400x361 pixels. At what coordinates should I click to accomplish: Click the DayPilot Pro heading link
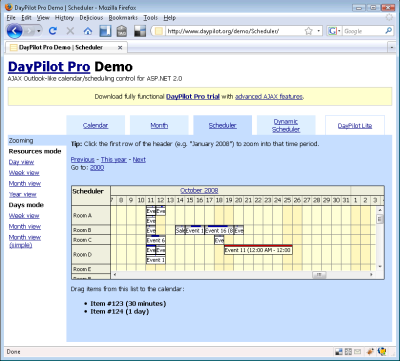(49, 67)
